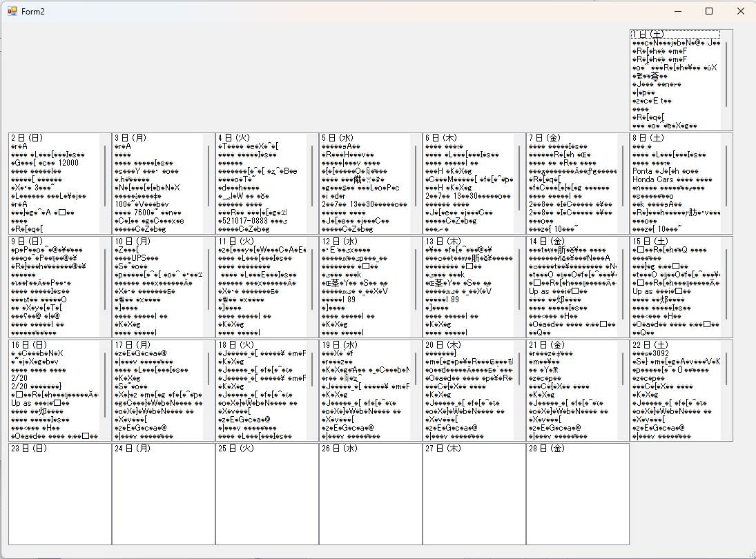Select the 1日(土) day header
This screenshot has height=559, width=756.
tap(675, 35)
